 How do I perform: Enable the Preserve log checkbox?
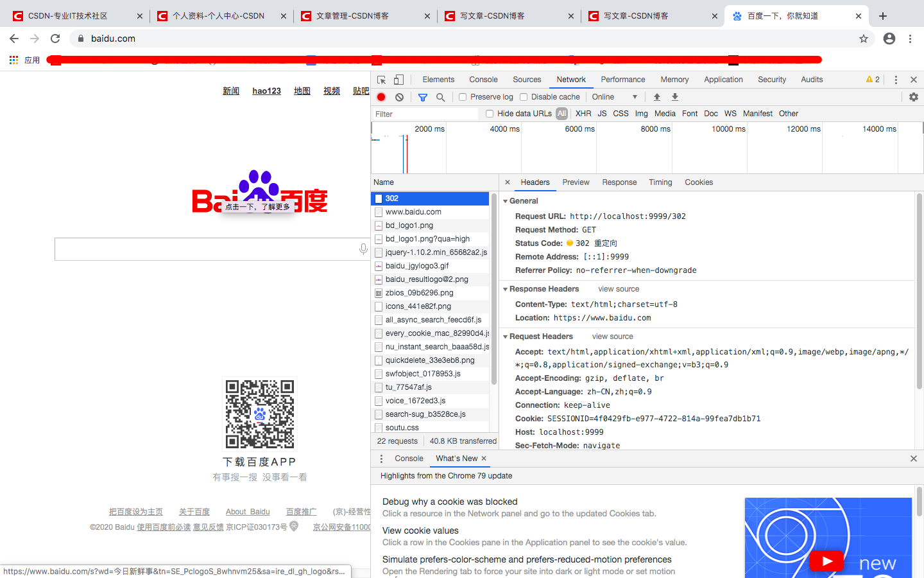463,97
